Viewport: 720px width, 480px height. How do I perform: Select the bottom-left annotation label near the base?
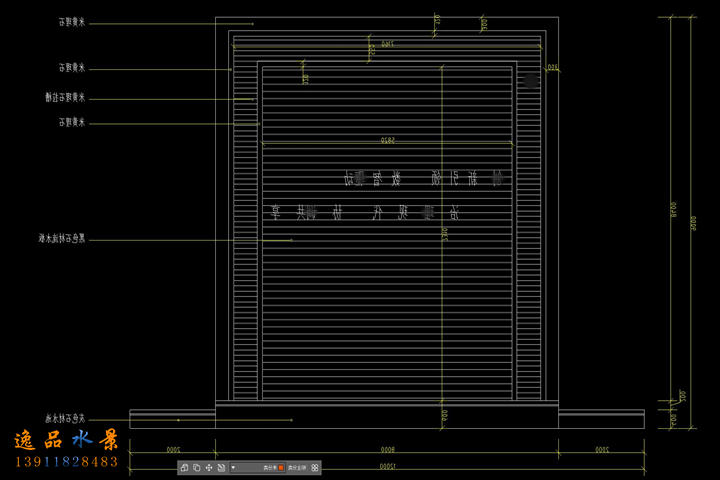click(x=68, y=418)
